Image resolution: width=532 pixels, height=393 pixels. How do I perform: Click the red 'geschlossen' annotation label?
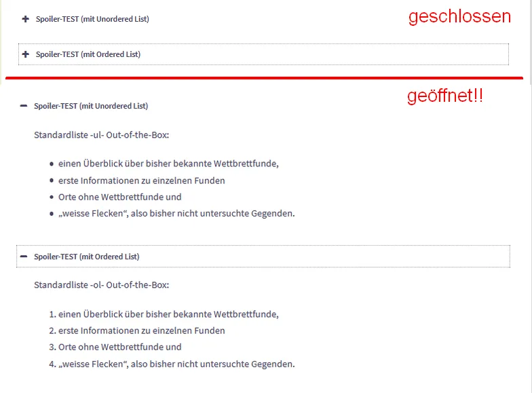tap(460, 17)
